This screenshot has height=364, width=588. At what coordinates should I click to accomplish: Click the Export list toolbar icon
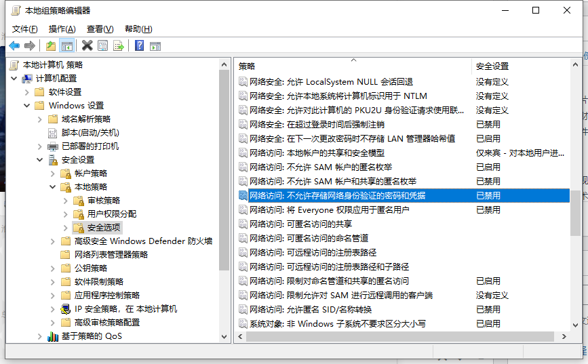point(119,45)
